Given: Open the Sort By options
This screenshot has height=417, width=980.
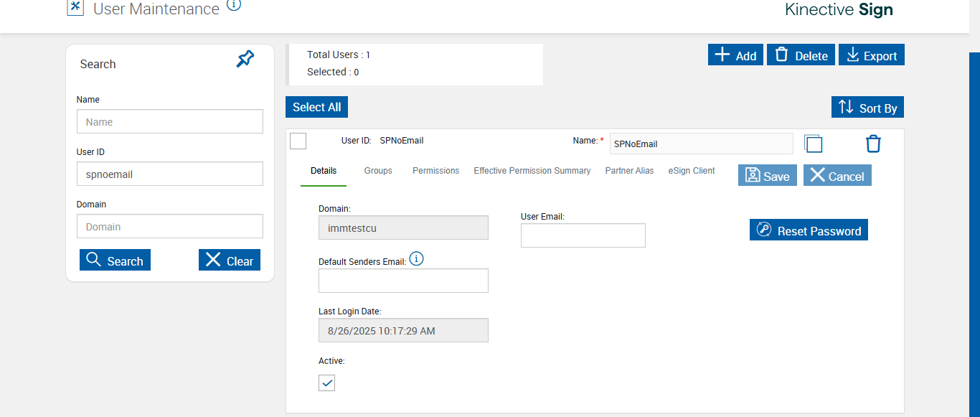Looking at the screenshot, I should tap(867, 108).
